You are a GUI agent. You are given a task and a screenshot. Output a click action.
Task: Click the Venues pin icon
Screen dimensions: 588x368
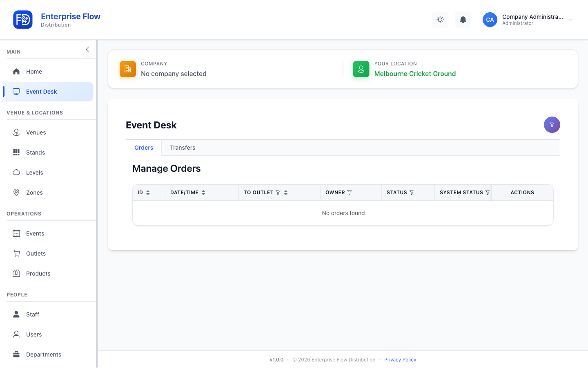(16, 132)
